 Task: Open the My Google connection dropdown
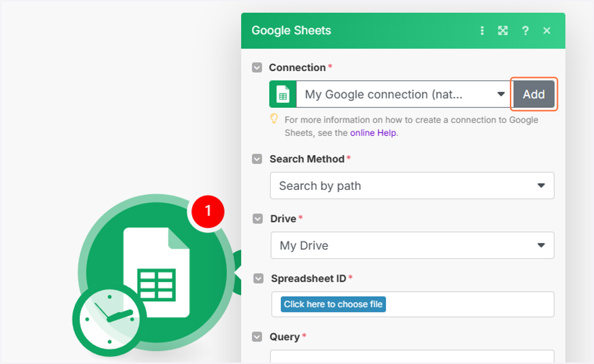(x=404, y=94)
